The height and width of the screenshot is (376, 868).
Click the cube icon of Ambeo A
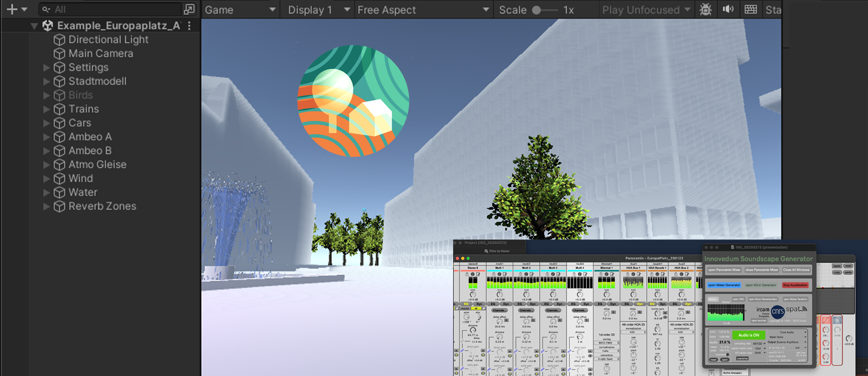tap(59, 137)
